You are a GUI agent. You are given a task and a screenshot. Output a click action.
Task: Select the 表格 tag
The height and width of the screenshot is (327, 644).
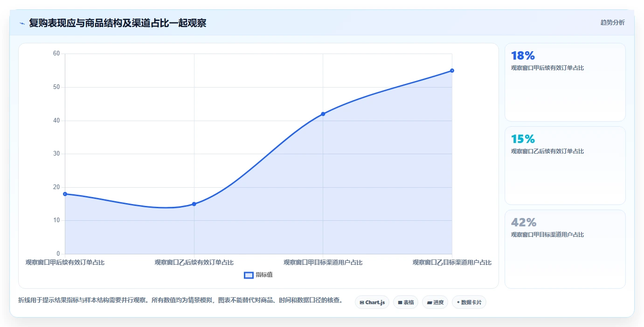(x=406, y=302)
